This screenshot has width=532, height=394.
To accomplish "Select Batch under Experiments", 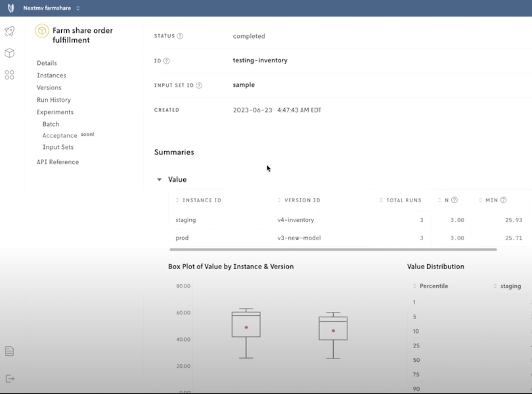I will (51, 124).
